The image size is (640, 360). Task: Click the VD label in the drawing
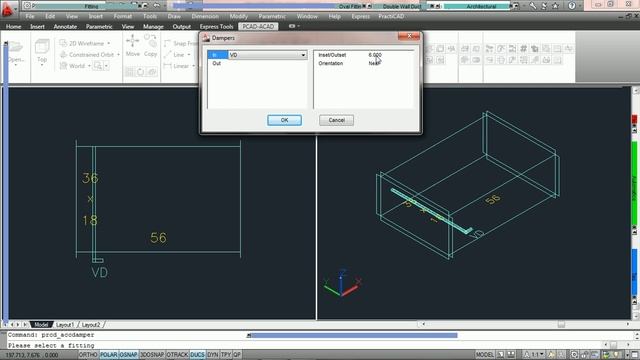(100, 273)
